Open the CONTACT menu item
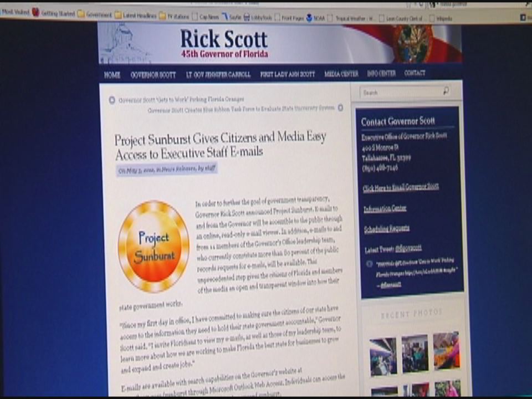The height and width of the screenshot is (399, 532). [415, 73]
